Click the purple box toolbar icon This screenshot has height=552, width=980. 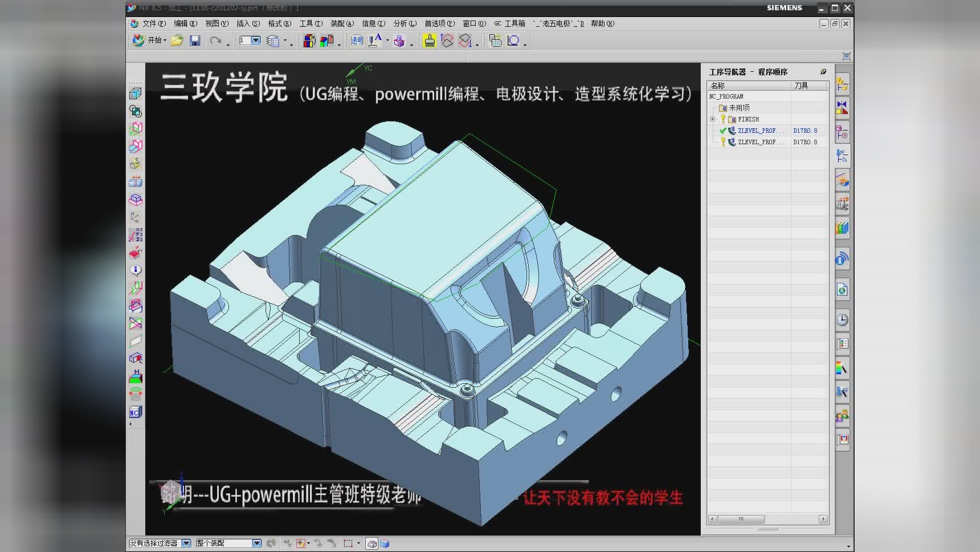(399, 40)
